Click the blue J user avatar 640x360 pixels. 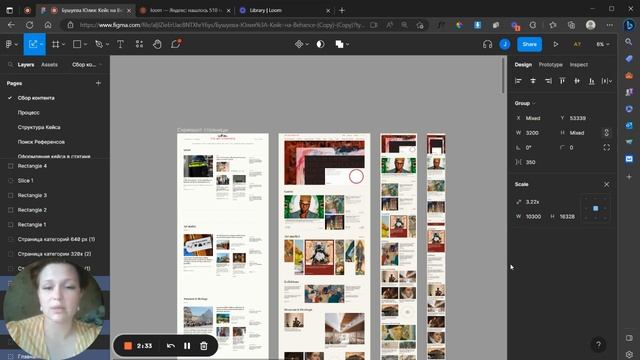point(505,44)
